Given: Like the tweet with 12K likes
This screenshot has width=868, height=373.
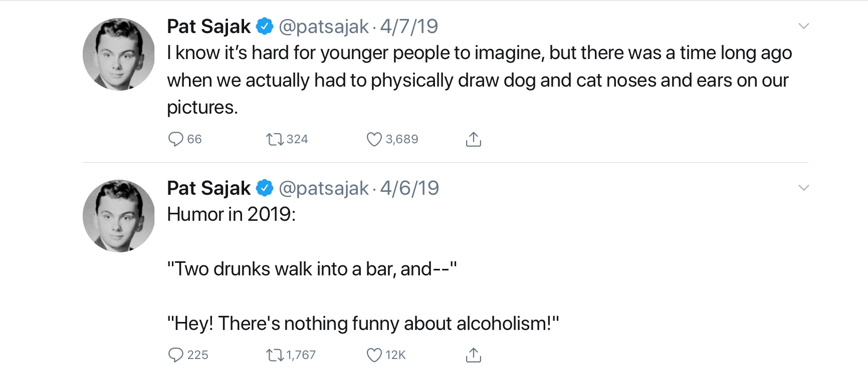Looking at the screenshot, I should [374, 355].
